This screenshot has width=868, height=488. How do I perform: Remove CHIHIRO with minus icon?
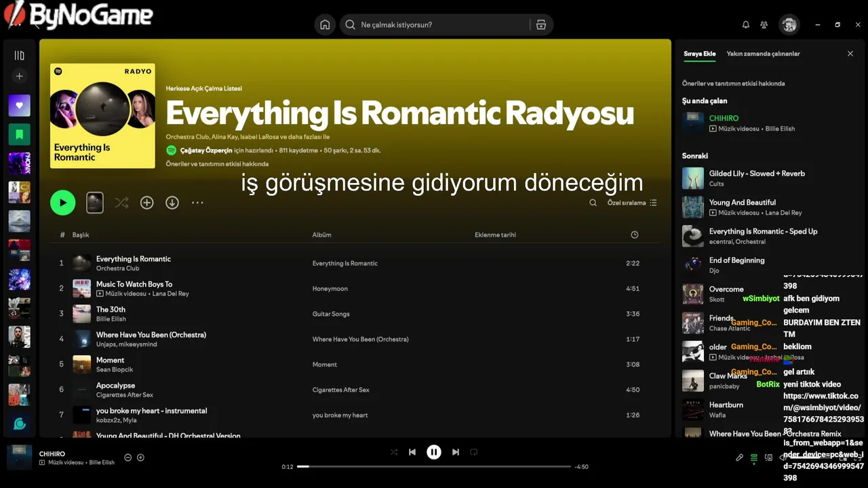pyautogui.click(x=127, y=457)
